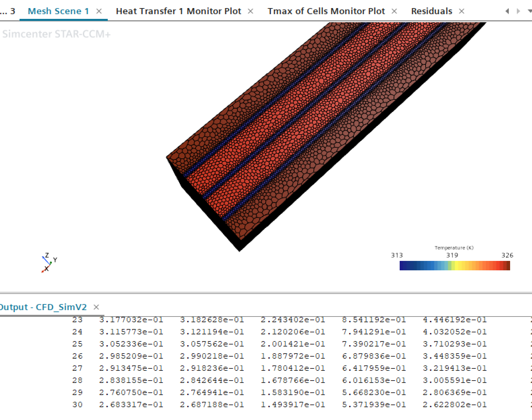The height and width of the screenshot is (420, 532).
Task: Click the legend maximum value 326
Action: point(507,255)
